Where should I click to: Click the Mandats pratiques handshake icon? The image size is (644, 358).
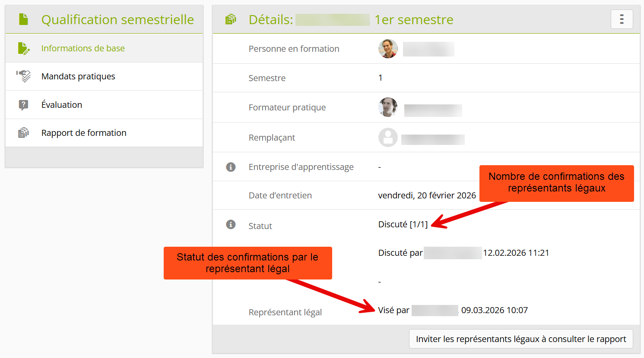24,76
